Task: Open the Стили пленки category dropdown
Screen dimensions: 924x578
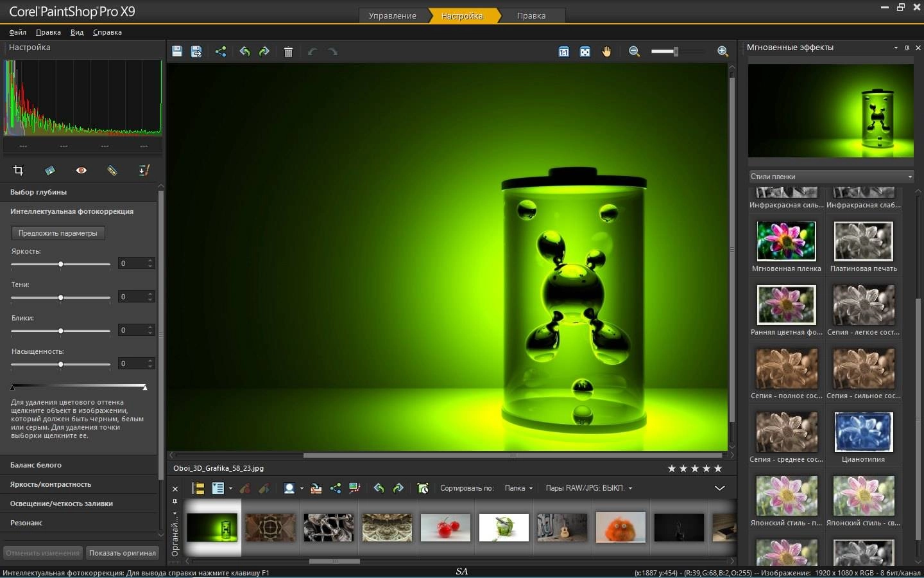Action: (x=831, y=177)
